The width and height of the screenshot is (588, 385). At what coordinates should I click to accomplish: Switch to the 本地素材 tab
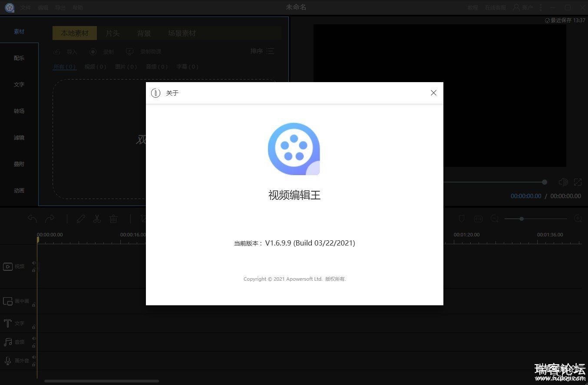(x=75, y=33)
